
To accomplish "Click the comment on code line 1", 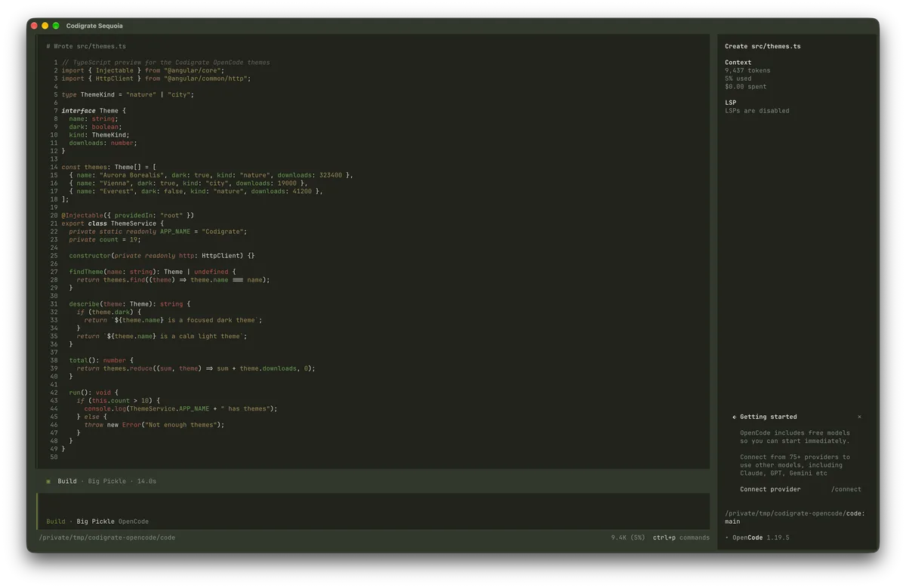I will (x=165, y=63).
